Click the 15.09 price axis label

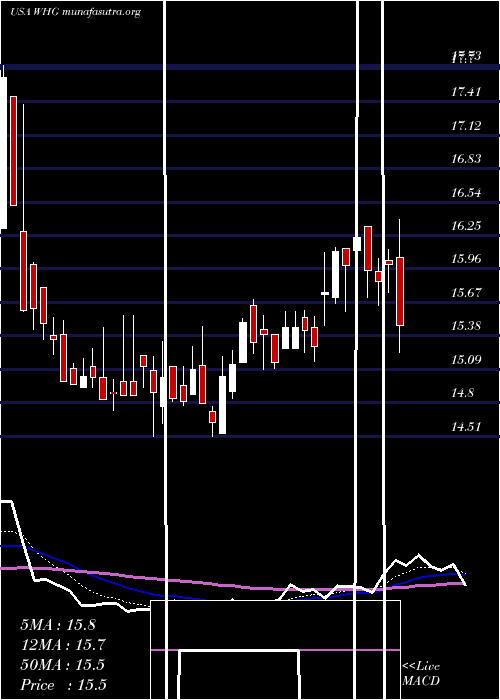466,359
